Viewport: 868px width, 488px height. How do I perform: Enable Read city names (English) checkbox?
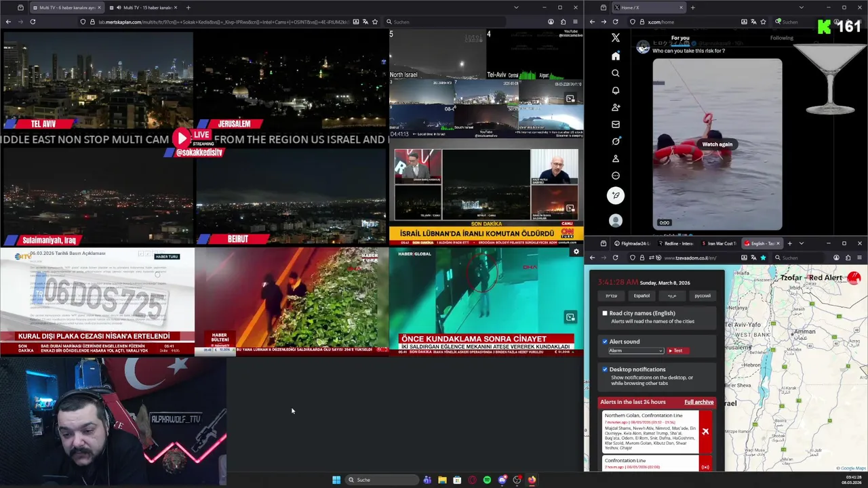pyautogui.click(x=605, y=313)
